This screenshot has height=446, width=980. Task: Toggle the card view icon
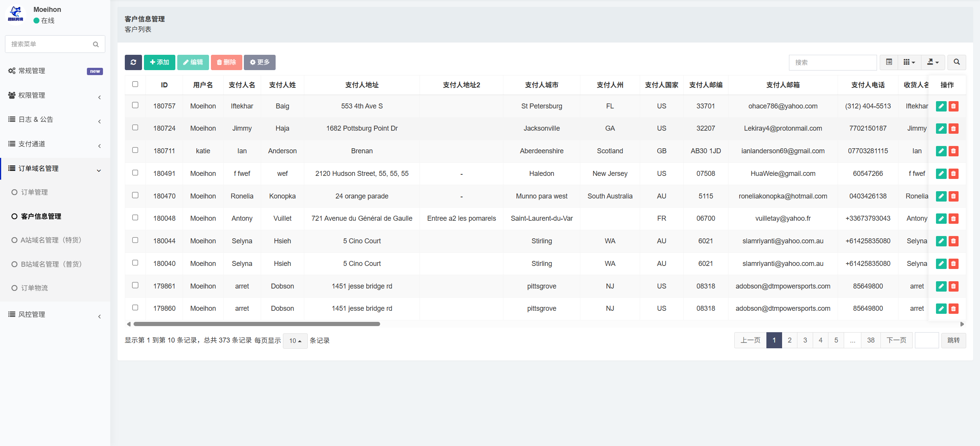point(889,62)
